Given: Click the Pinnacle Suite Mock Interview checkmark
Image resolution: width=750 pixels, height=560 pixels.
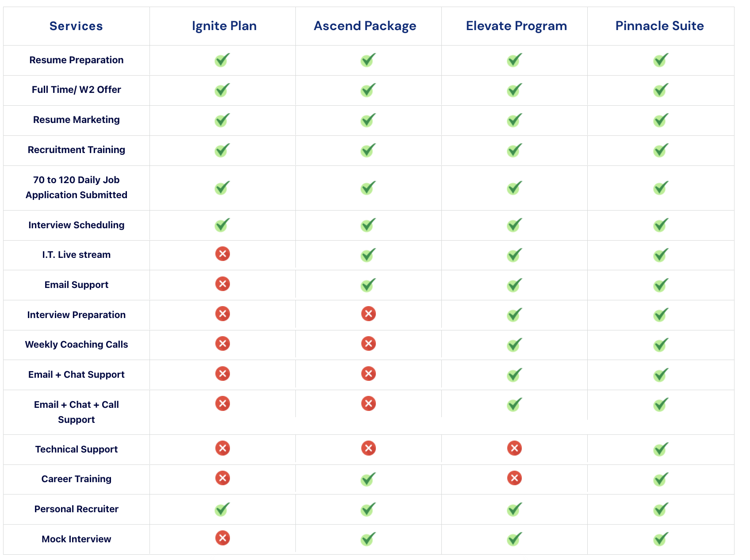Looking at the screenshot, I should click(x=661, y=539).
